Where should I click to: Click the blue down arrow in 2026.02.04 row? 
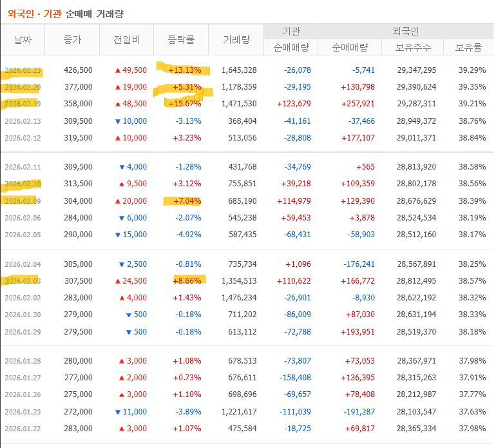click(122, 264)
